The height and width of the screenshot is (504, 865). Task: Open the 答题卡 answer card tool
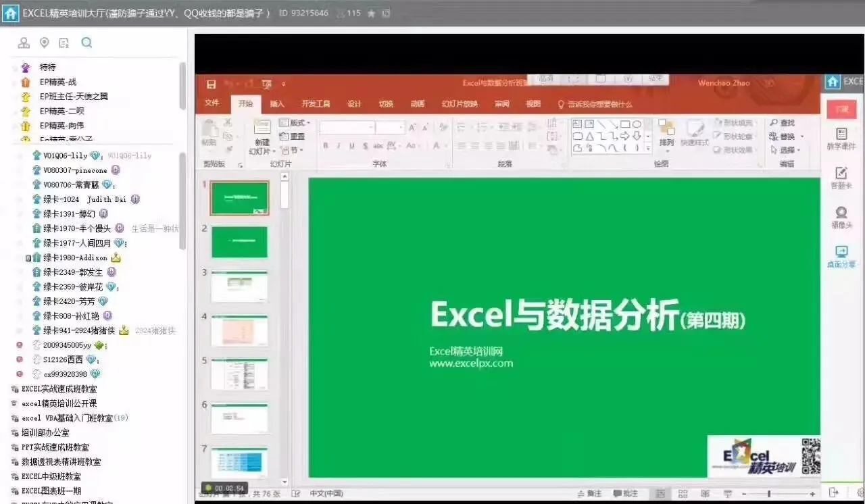pos(841,178)
